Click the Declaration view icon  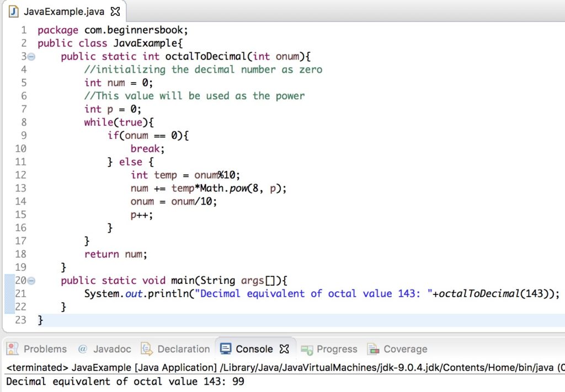click(146, 349)
